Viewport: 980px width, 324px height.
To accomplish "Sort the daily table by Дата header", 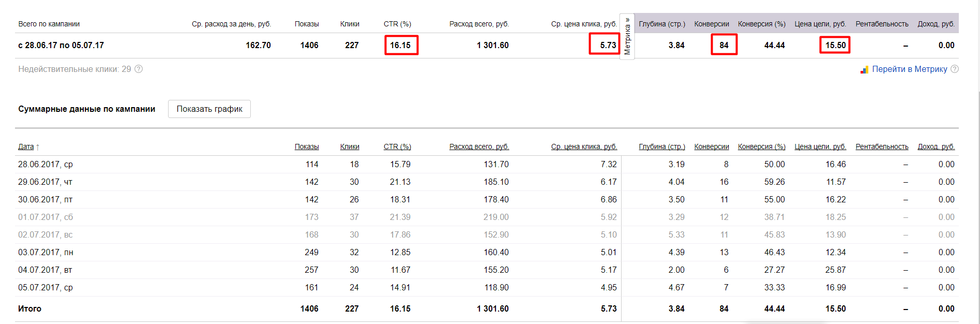I will pos(26,146).
